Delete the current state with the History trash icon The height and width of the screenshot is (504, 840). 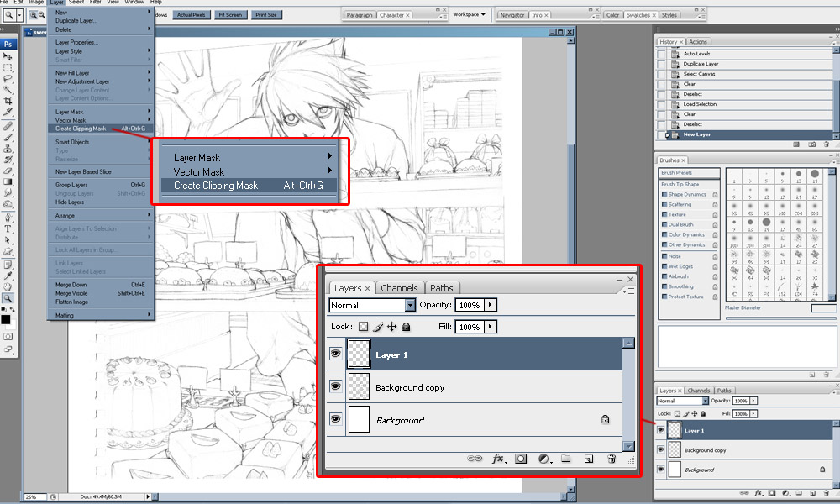(826, 144)
